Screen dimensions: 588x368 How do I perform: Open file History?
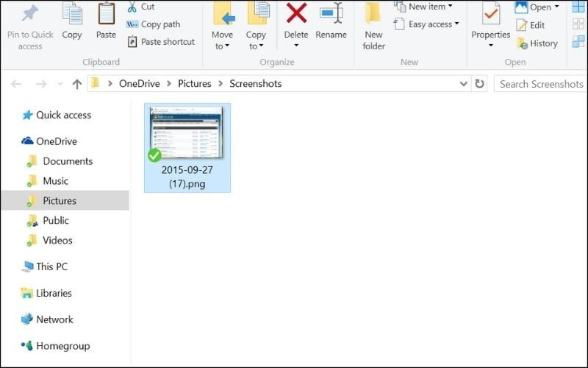click(x=537, y=43)
